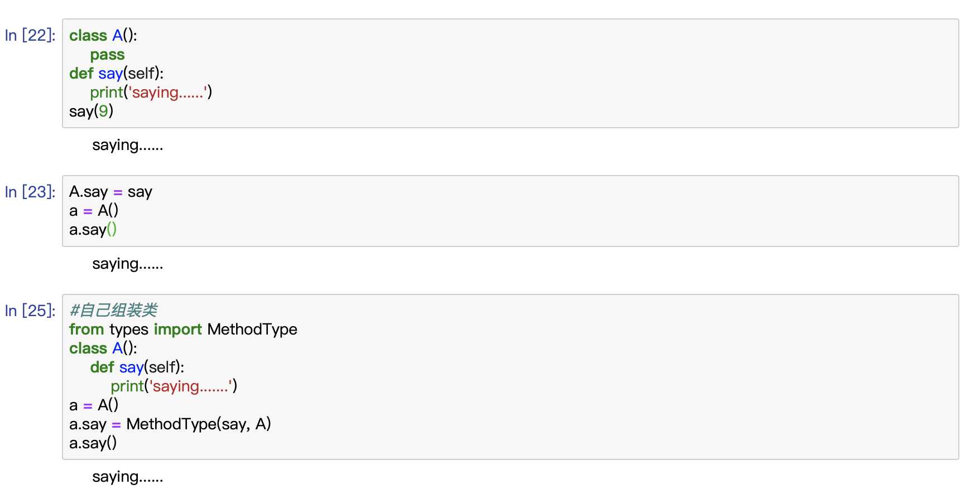Click 'def say(self):' in cell 22
Image resolution: width=980 pixels, height=494 pixels.
tap(117, 73)
